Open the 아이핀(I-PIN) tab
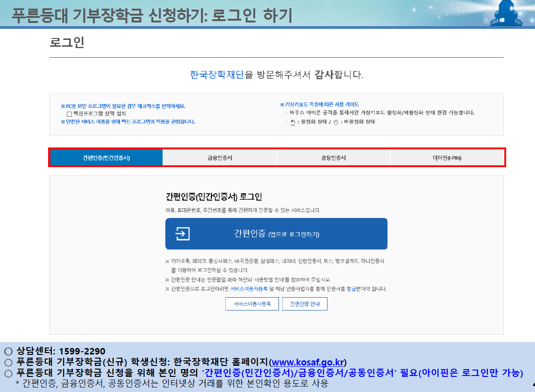The image size is (535, 392). pyautogui.click(x=447, y=157)
